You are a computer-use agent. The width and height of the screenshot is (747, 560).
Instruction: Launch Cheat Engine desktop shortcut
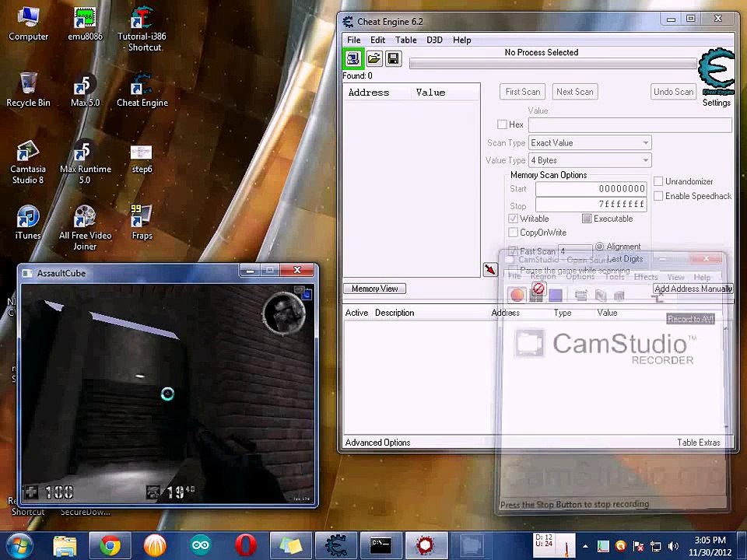(142, 90)
